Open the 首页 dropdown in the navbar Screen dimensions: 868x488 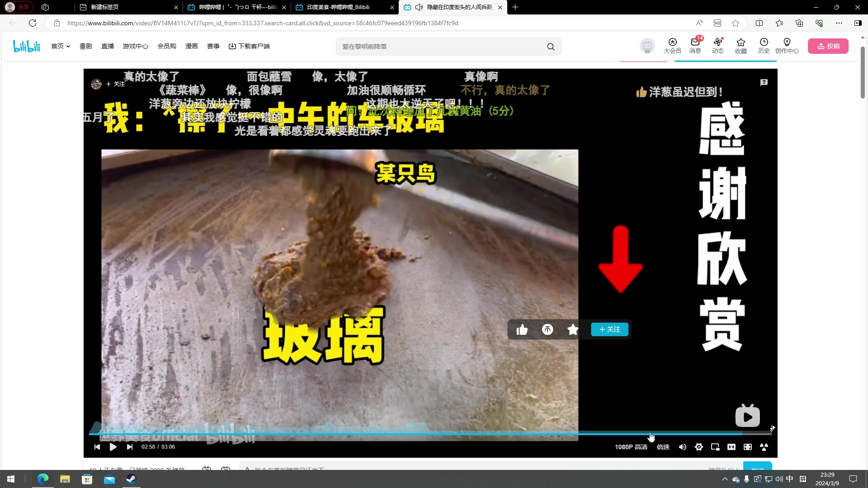[x=60, y=46]
